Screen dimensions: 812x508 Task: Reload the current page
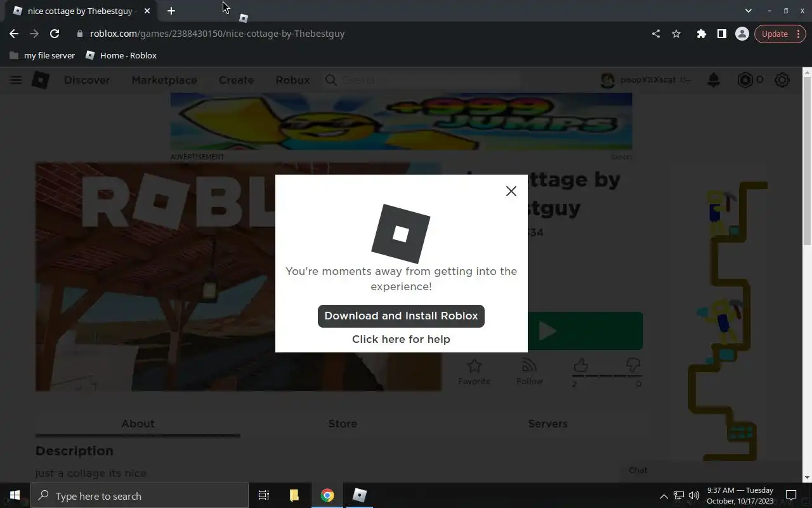point(55,34)
